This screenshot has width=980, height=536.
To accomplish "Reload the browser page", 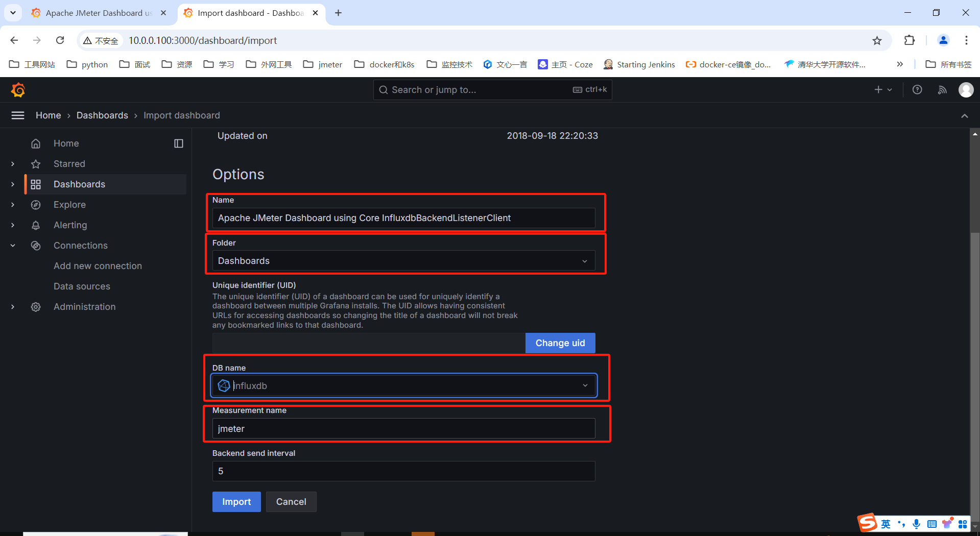I will [x=60, y=40].
